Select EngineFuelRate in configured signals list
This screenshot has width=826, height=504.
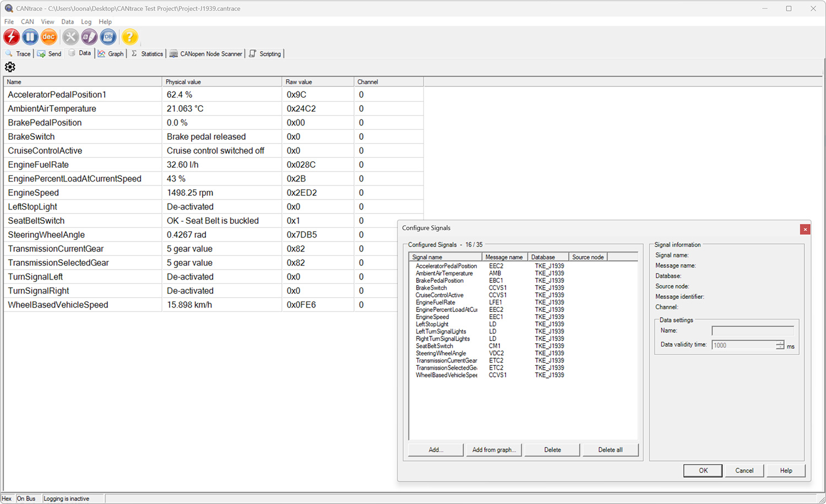tap(436, 302)
